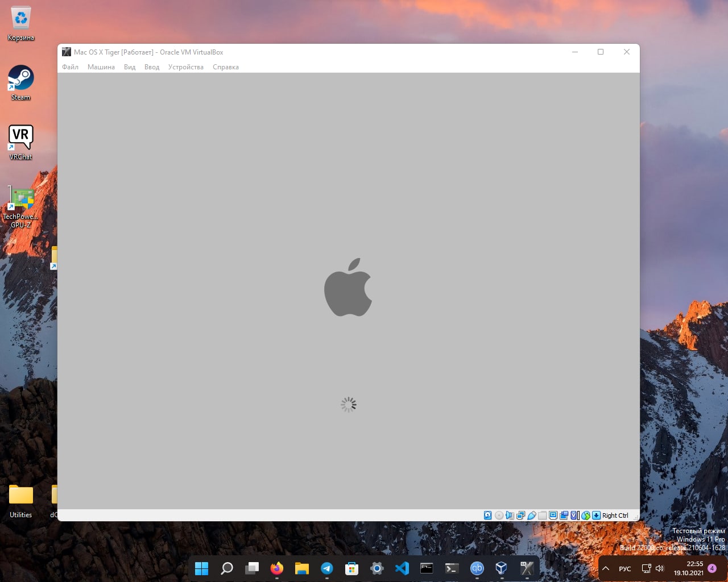
Task: Click the USB devices indicator icon
Action: pyautogui.click(x=532, y=516)
